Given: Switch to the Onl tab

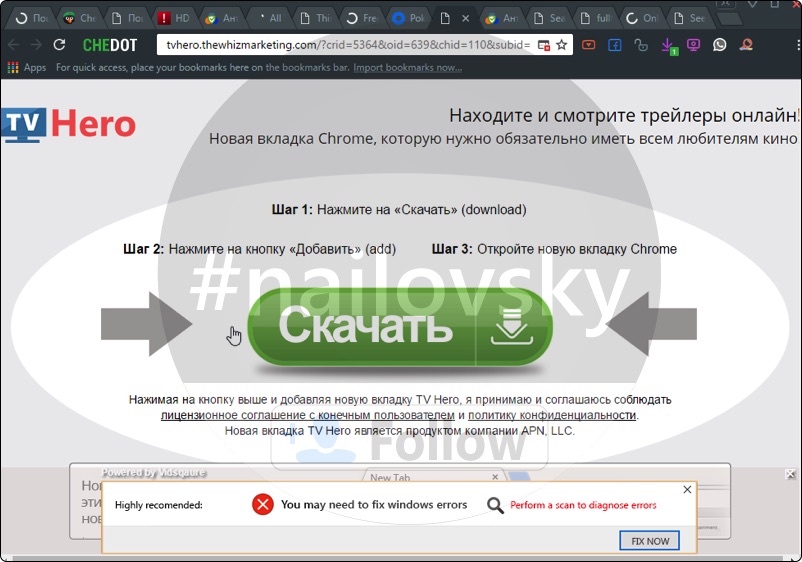Looking at the screenshot, I should 643,18.
